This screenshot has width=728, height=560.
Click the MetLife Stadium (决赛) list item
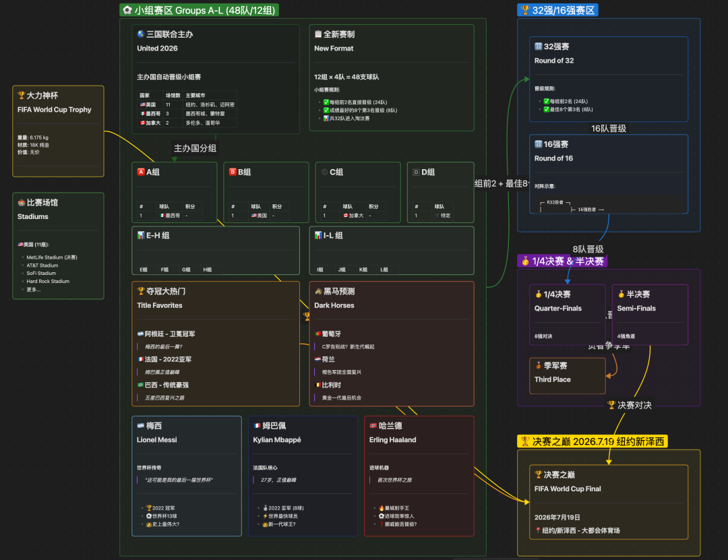(51, 257)
